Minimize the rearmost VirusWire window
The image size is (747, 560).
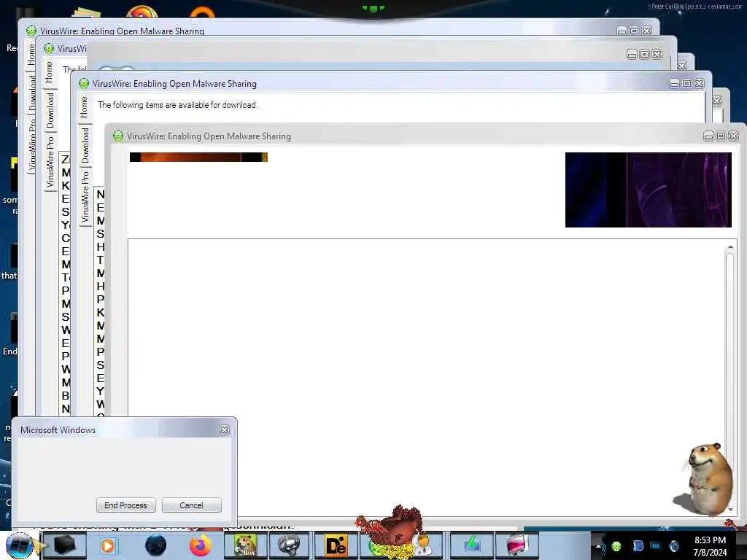tap(622, 31)
